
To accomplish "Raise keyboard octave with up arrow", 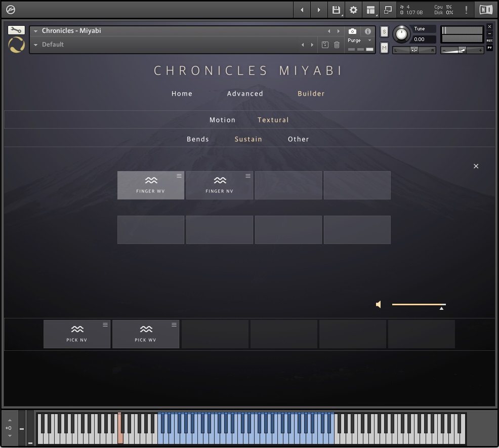I will tap(10, 420).
